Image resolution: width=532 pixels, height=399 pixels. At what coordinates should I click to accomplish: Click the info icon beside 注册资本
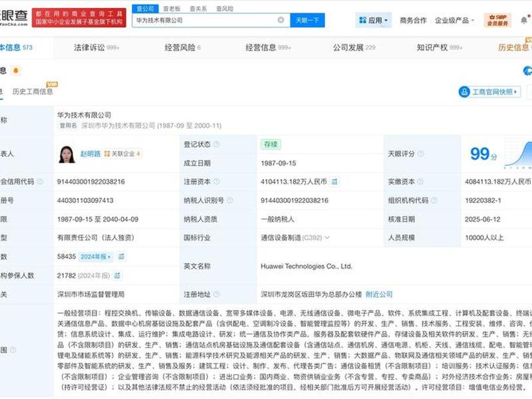[217, 182]
